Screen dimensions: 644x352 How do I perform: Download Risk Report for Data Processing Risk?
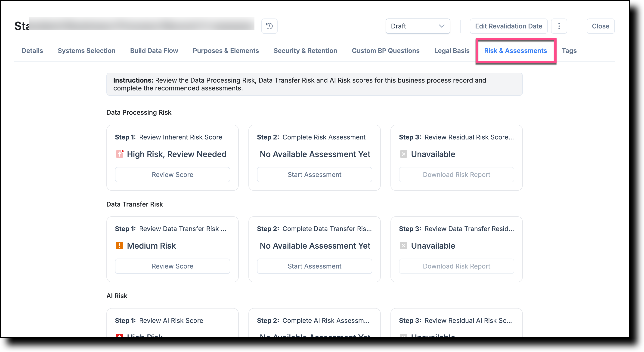[x=456, y=175]
